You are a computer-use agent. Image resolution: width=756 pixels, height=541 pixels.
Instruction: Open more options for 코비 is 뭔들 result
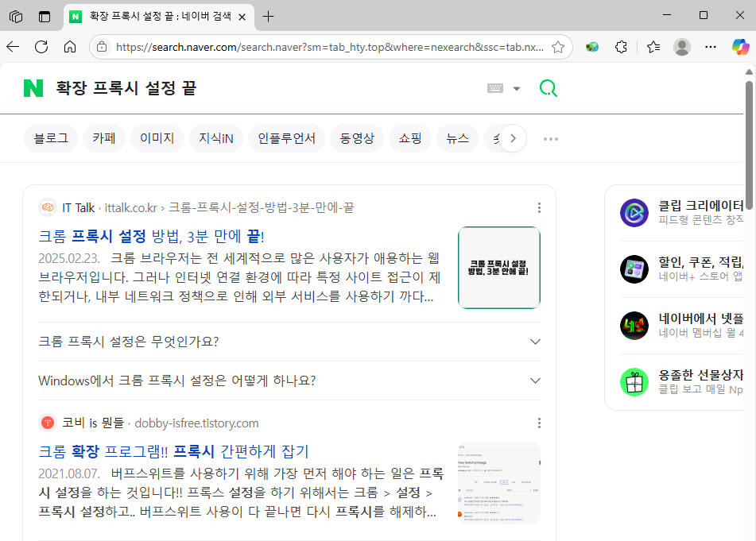(x=539, y=423)
